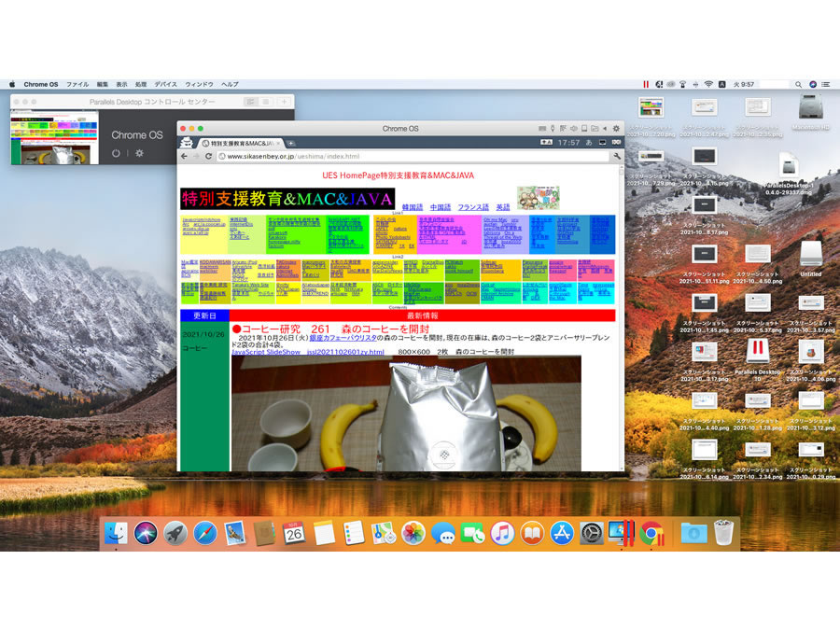Follow the 韓国語 link
The image size is (840, 630).
pyautogui.click(x=413, y=207)
